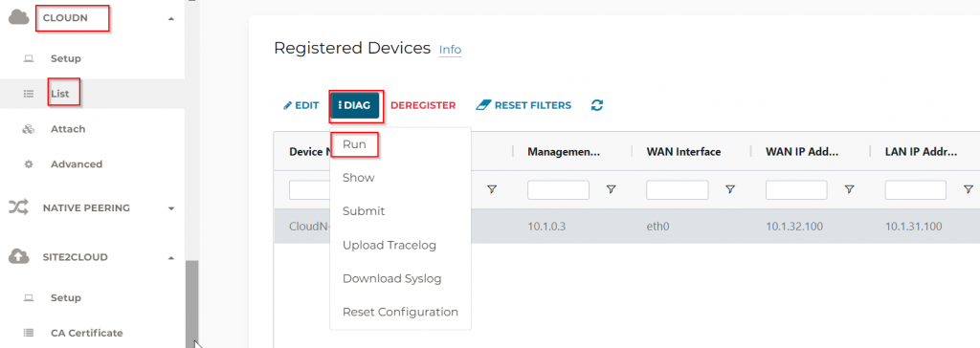Open the DIAG dropdown button

[355, 105]
